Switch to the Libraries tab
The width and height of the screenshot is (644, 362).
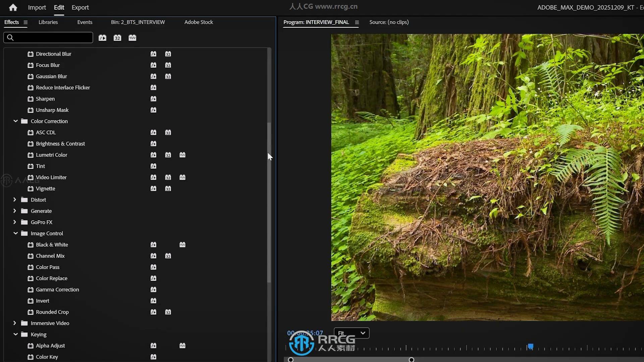48,22
